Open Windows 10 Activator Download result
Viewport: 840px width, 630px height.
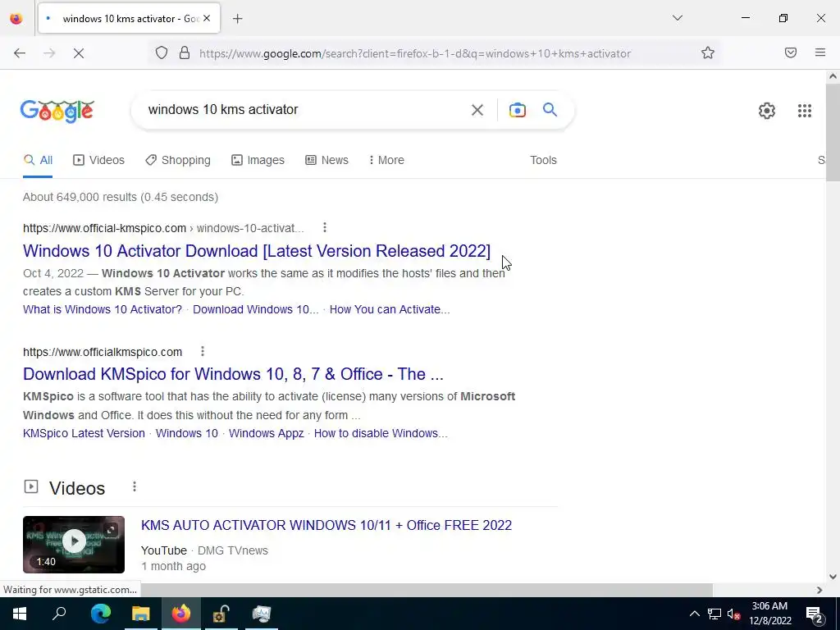click(257, 251)
